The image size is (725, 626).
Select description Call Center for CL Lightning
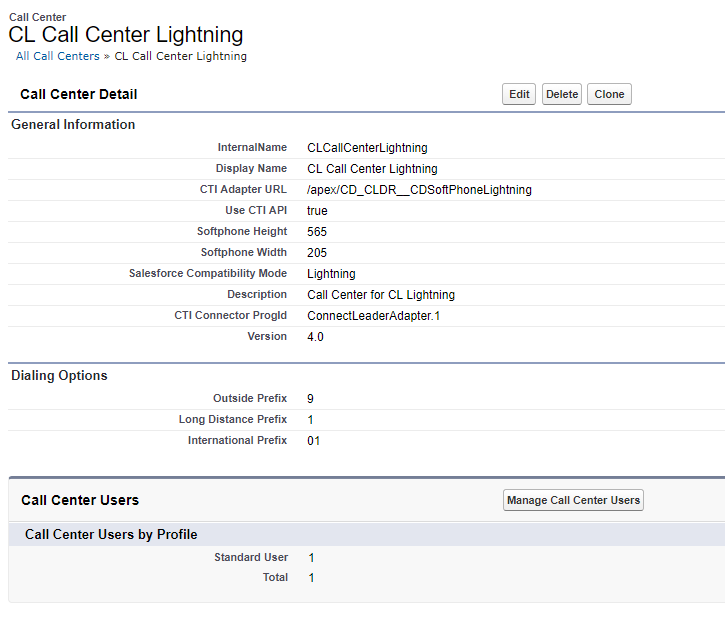click(x=381, y=295)
